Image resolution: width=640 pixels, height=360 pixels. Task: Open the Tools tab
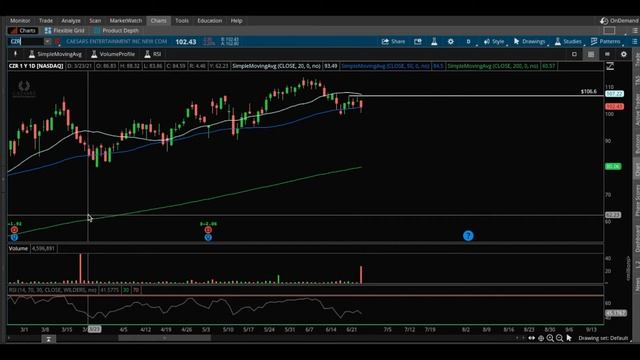pos(182,20)
